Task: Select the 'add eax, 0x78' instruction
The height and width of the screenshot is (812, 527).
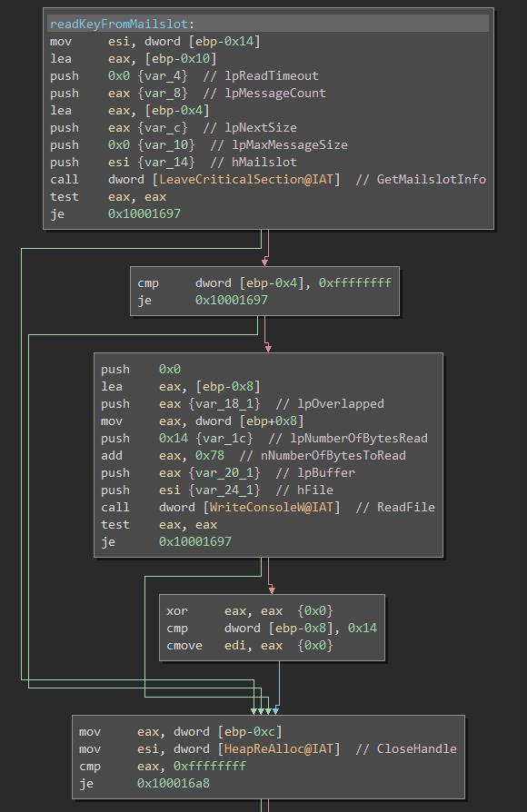Action: (x=163, y=456)
